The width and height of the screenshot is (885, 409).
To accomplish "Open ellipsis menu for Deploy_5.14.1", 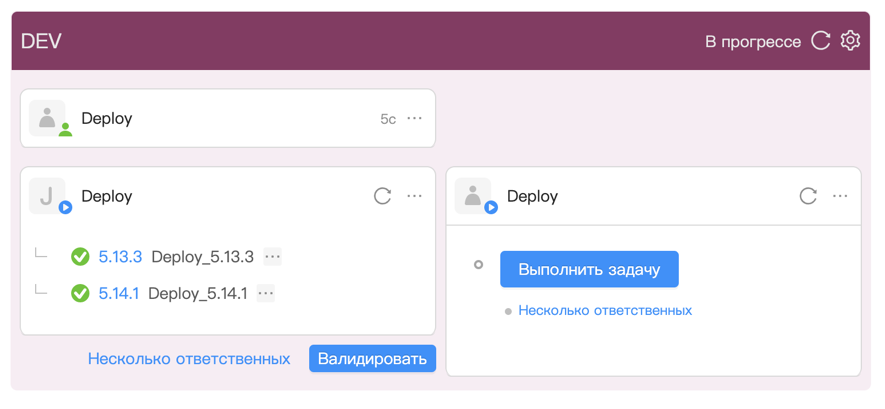I will pos(266,293).
